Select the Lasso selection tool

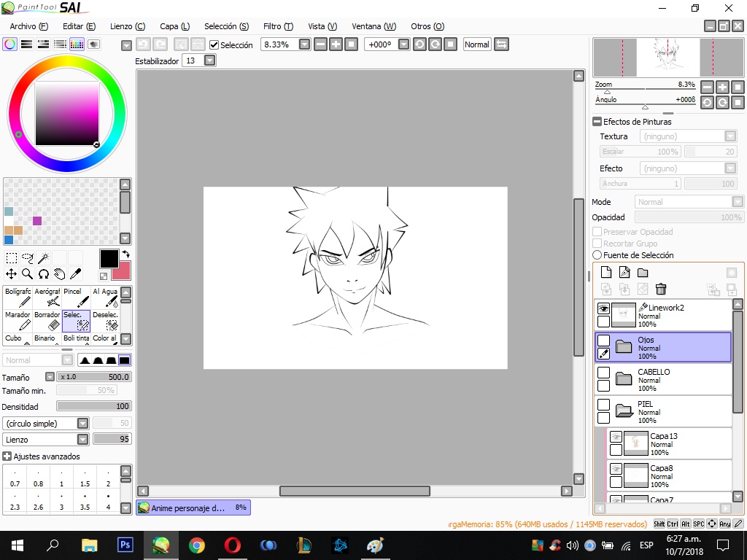point(28,258)
